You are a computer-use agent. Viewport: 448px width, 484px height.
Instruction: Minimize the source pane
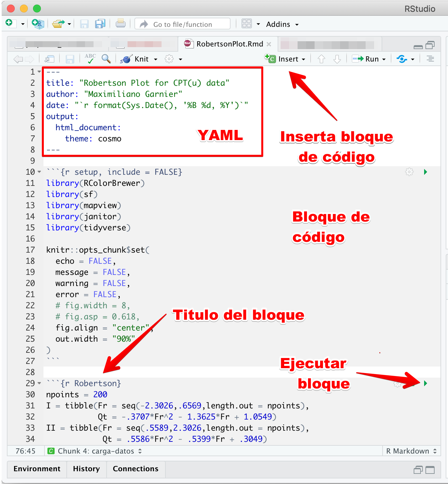[x=418, y=46]
